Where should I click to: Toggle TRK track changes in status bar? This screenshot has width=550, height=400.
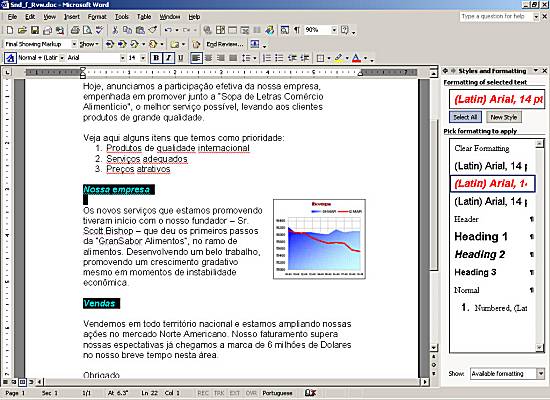click(x=219, y=393)
